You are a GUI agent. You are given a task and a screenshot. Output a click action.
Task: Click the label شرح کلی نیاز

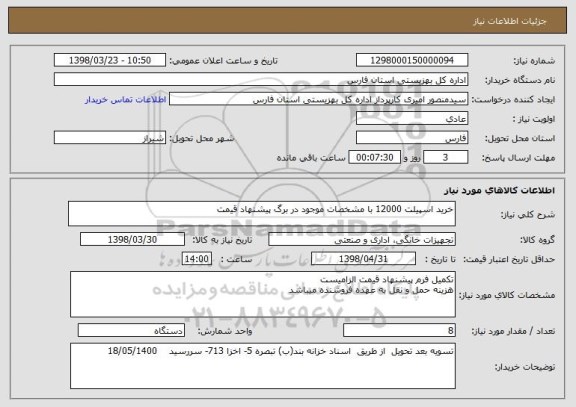[x=528, y=215]
